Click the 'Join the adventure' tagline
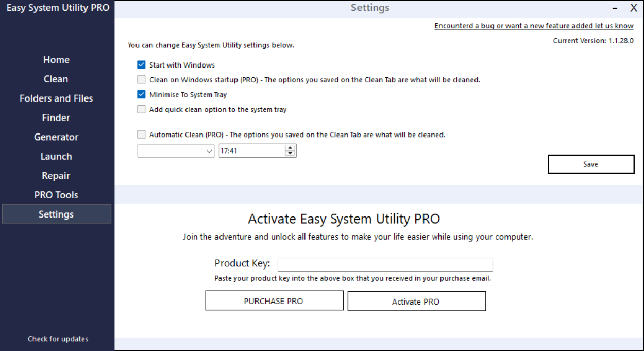The image size is (644, 351). [x=358, y=237]
